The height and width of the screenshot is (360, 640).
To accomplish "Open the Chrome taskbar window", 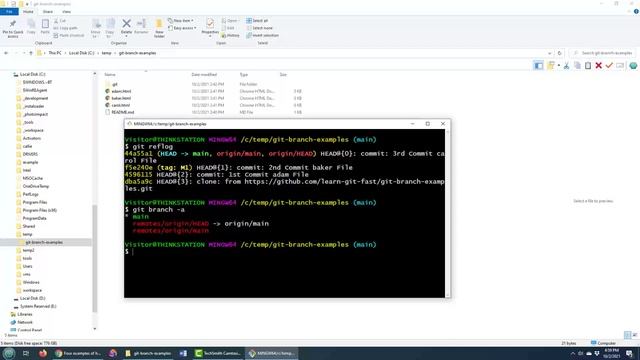I will pos(78,353).
